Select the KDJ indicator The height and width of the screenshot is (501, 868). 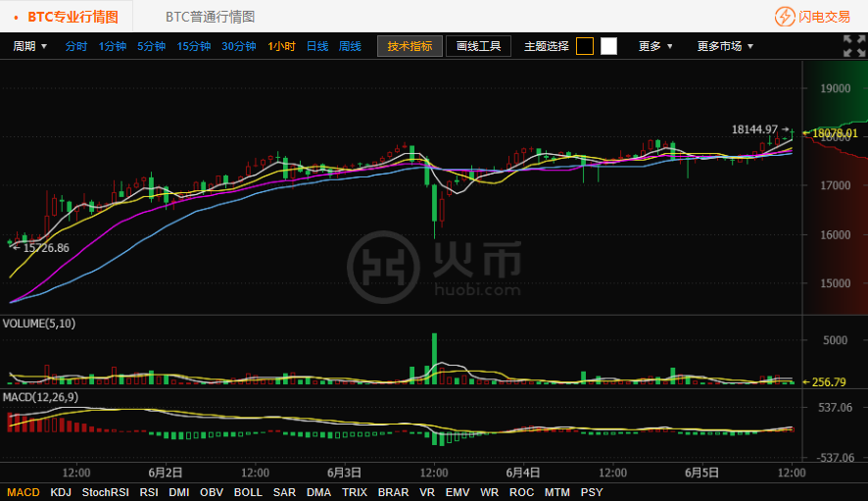tap(61, 492)
